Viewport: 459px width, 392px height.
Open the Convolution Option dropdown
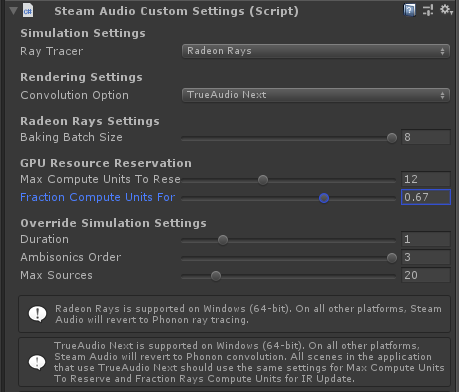[x=316, y=95]
